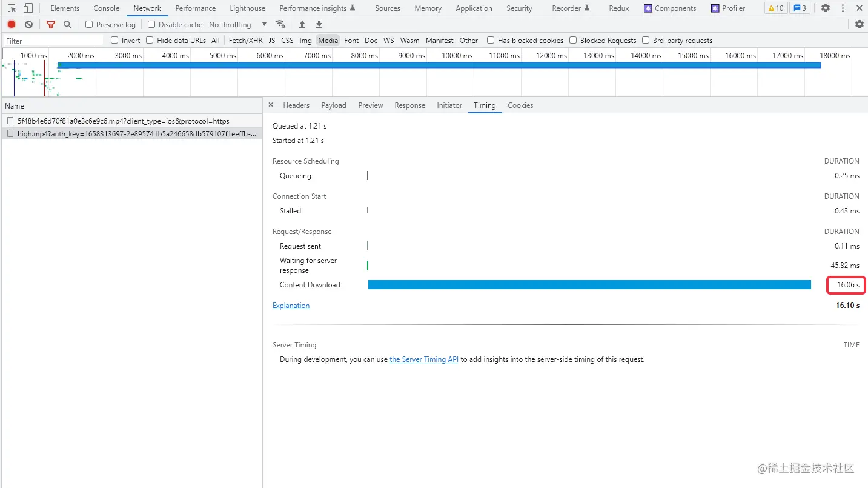The image size is (868, 488).
Task: Open the Lighthouse panel
Action: pyautogui.click(x=247, y=8)
